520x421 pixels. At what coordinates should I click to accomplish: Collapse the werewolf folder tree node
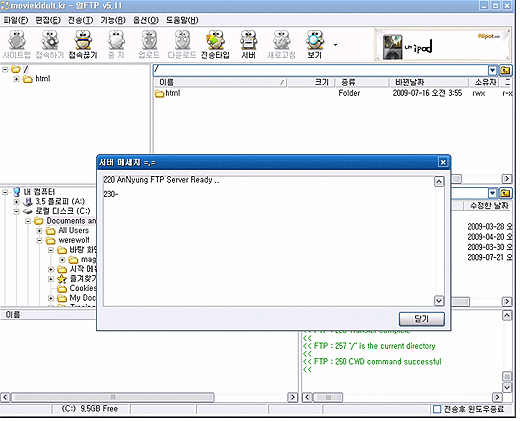tap(39, 240)
